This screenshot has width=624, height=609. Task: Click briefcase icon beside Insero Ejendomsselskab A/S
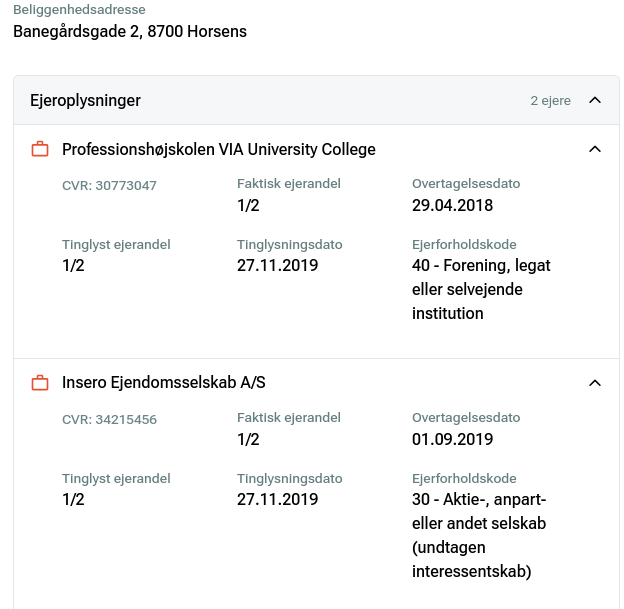click(x=40, y=383)
